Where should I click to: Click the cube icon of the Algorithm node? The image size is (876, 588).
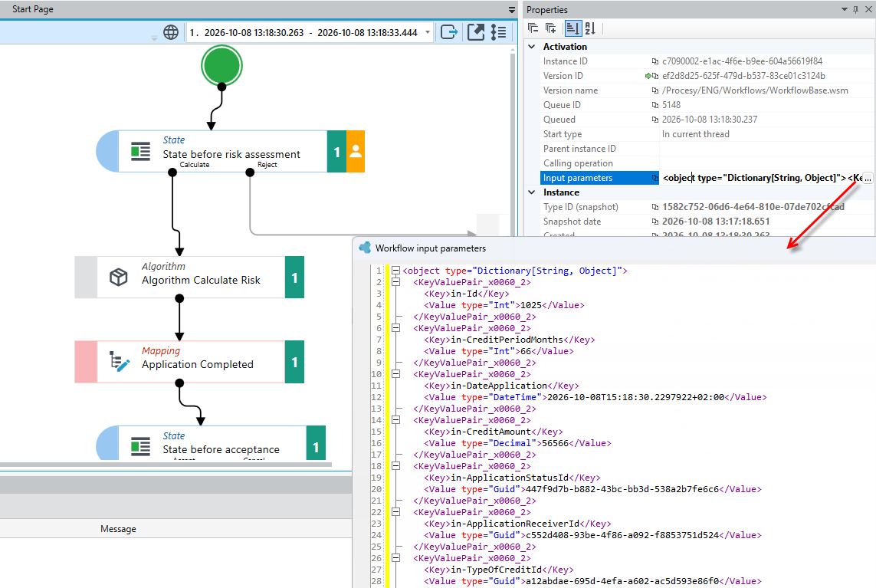click(119, 278)
